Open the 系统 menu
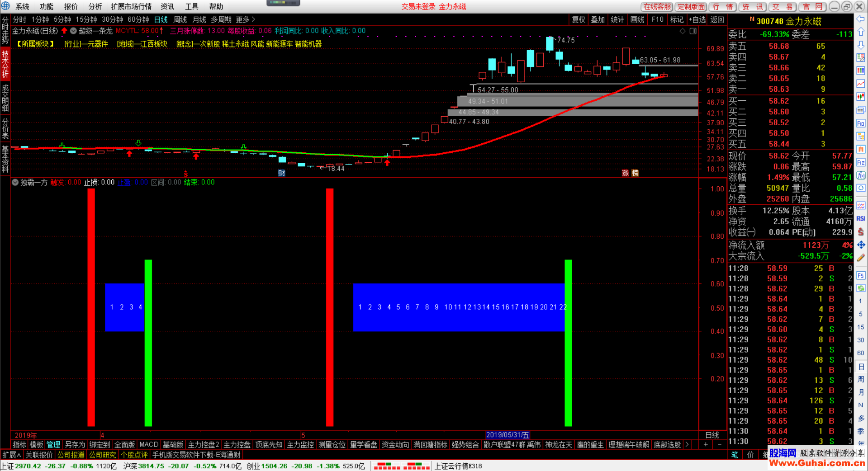 click(x=22, y=6)
